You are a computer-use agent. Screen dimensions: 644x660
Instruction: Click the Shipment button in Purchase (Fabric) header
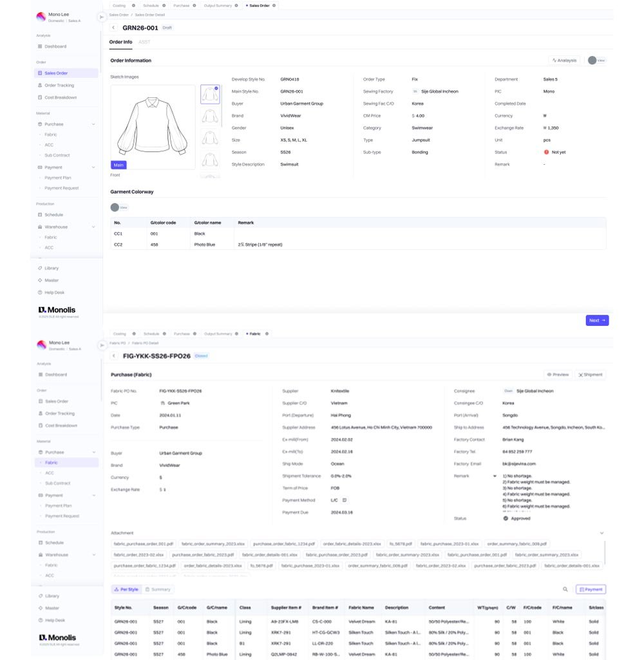[x=590, y=374]
